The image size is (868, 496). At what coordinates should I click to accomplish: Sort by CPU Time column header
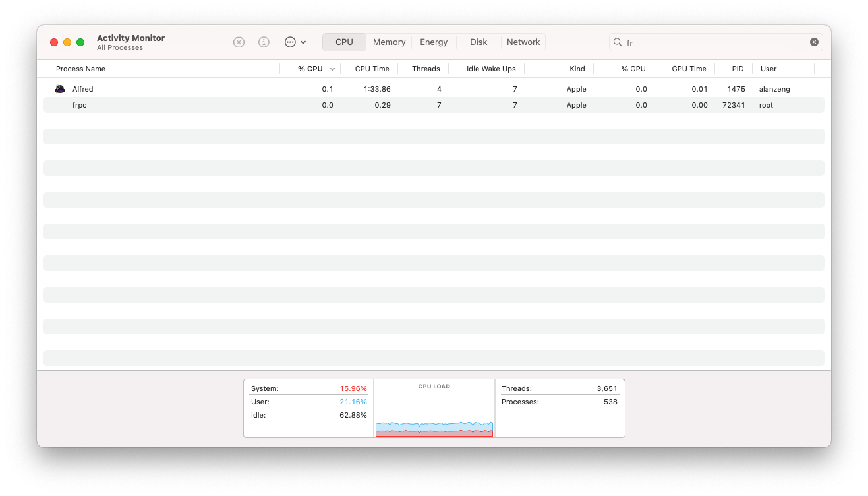click(372, 69)
